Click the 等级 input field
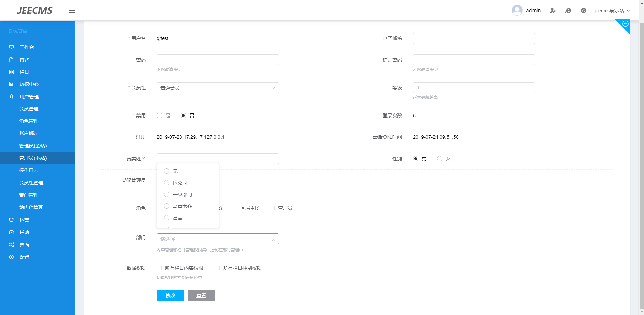The width and height of the screenshot is (644, 315). click(x=474, y=88)
